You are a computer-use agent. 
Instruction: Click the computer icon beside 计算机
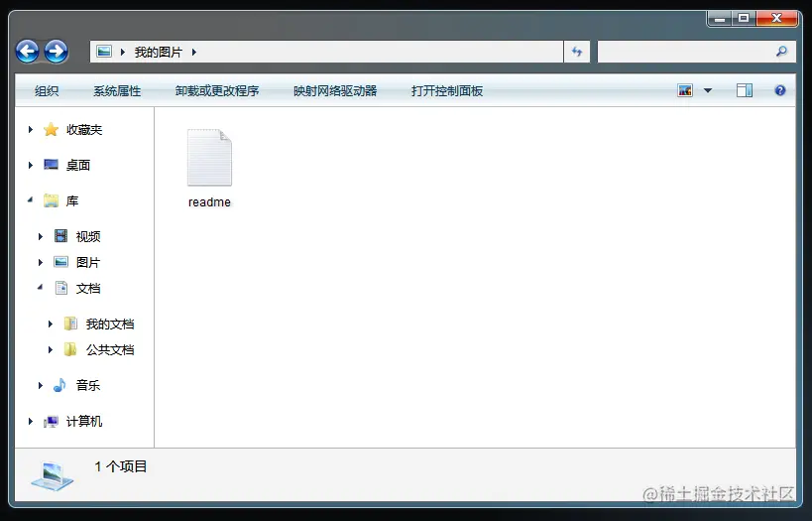[51, 422]
